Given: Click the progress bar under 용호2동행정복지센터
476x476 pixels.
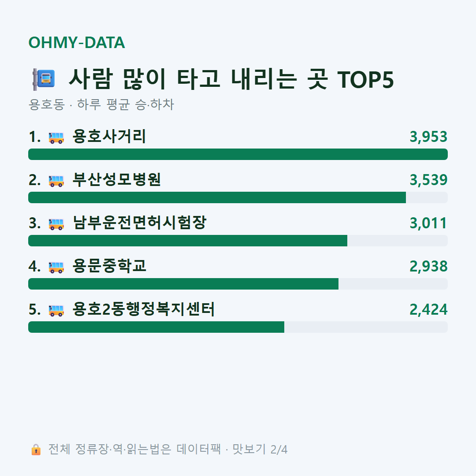Looking at the screenshot, I should (x=238, y=327).
